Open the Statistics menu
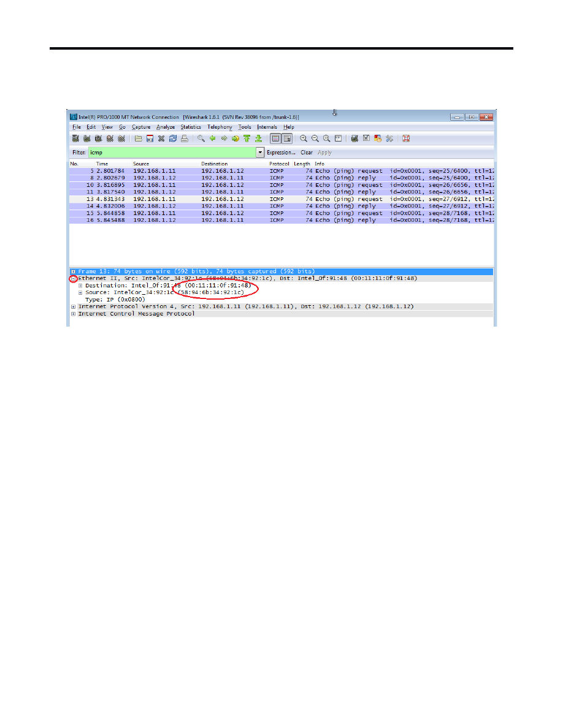The height and width of the screenshot is (728, 563). tap(191, 127)
